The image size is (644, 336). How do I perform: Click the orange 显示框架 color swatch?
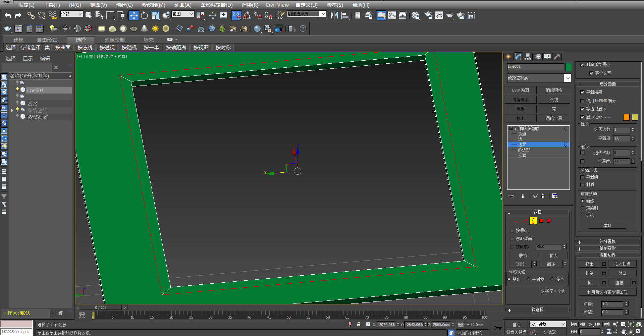[626, 117]
